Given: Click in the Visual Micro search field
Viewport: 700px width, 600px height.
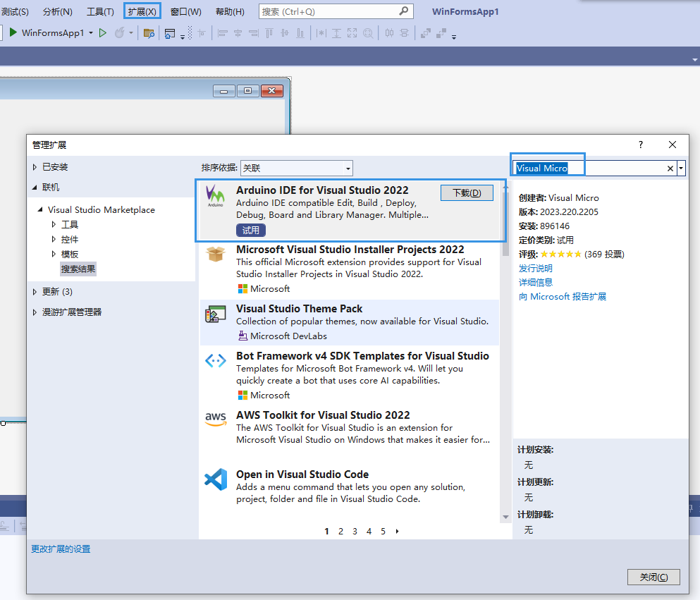Looking at the screenshot, I should (x=594, y=169).
